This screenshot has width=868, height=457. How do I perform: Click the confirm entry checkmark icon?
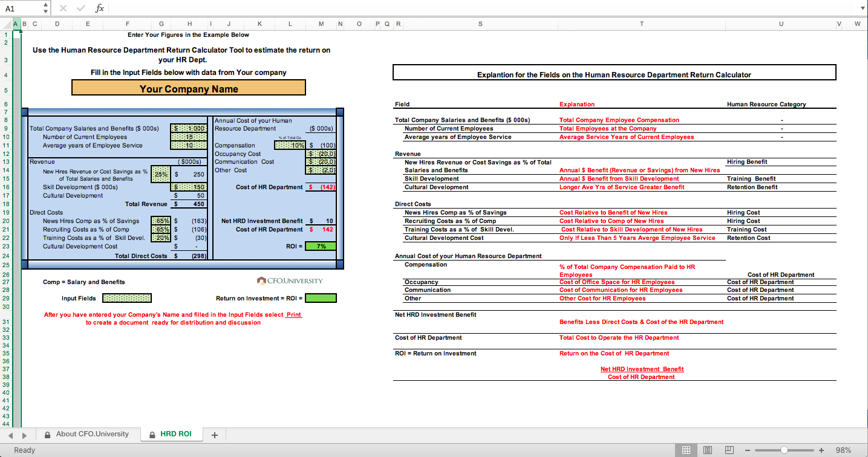pos(82,8)
